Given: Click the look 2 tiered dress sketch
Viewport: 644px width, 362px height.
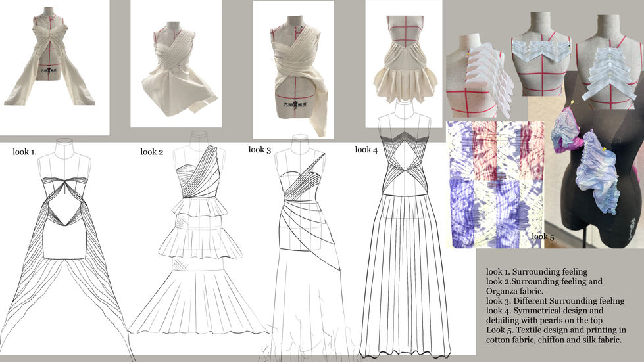Looking at the screenshot, I should click(199, 234).
